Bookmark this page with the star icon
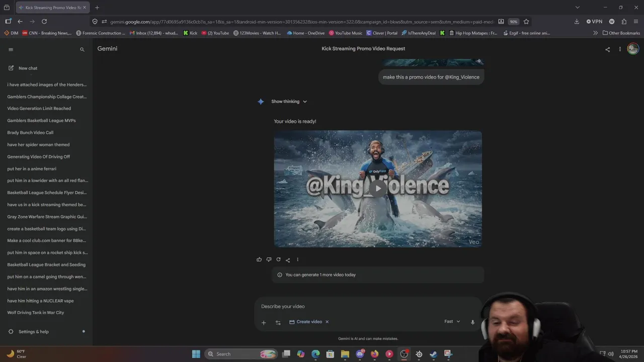644x362 pixels. pos(526,22)
